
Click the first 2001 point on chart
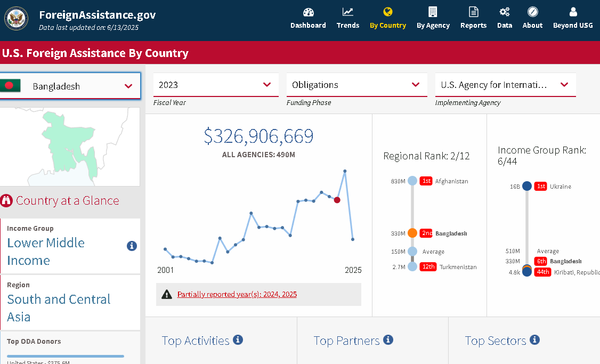[x=165, y=249]
